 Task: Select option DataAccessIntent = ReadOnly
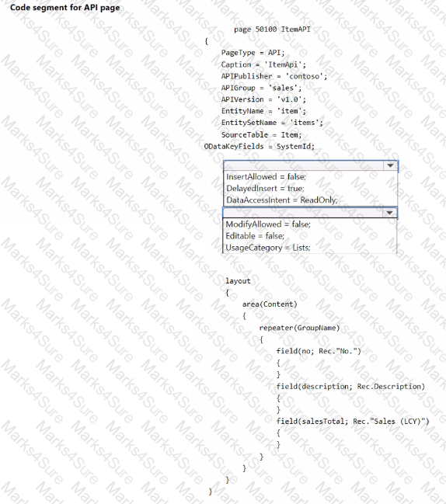pos(282,200)
